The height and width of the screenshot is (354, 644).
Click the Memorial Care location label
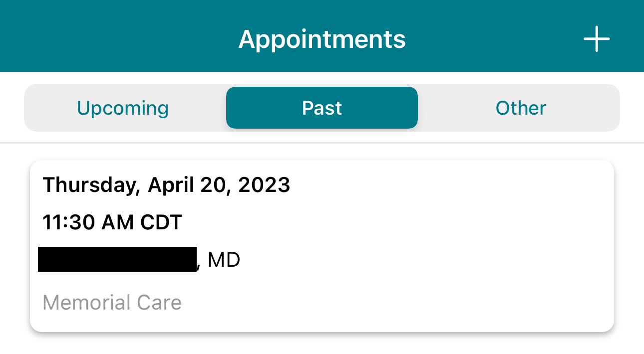112,303
